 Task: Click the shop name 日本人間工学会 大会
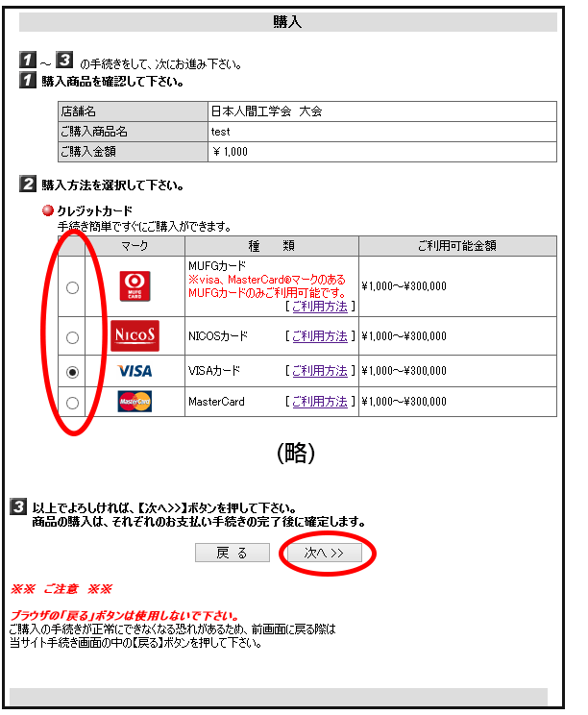pyautogui.click(x=267, y=111)
